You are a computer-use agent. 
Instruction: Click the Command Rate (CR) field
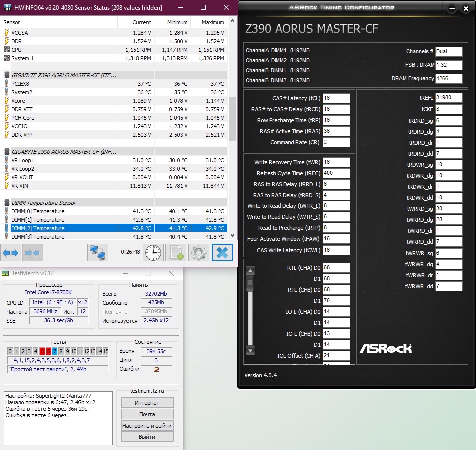[336, 142]
